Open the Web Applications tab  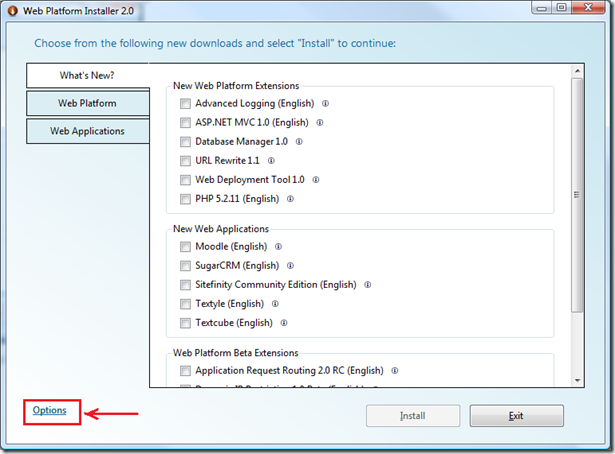pyautogui.click(x=87, y=131)
